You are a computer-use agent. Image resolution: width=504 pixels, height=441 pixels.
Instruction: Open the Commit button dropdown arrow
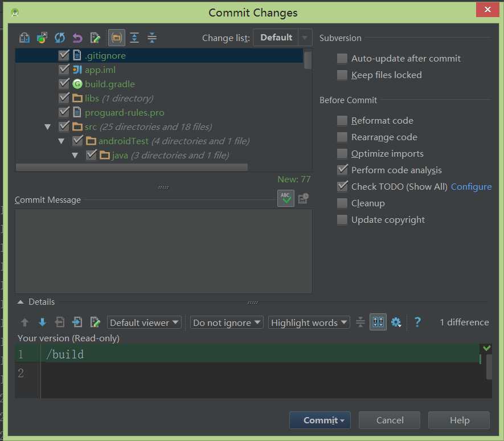342,420
